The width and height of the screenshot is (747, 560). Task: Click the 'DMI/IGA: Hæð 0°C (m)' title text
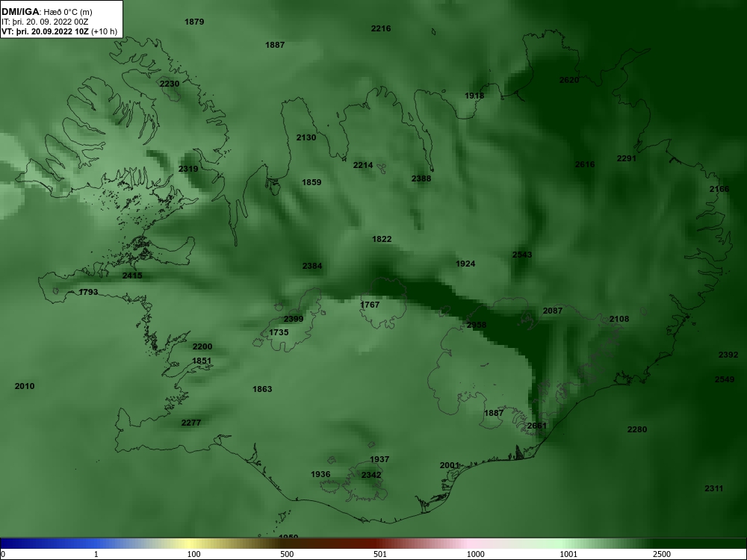tap(46, 12)
